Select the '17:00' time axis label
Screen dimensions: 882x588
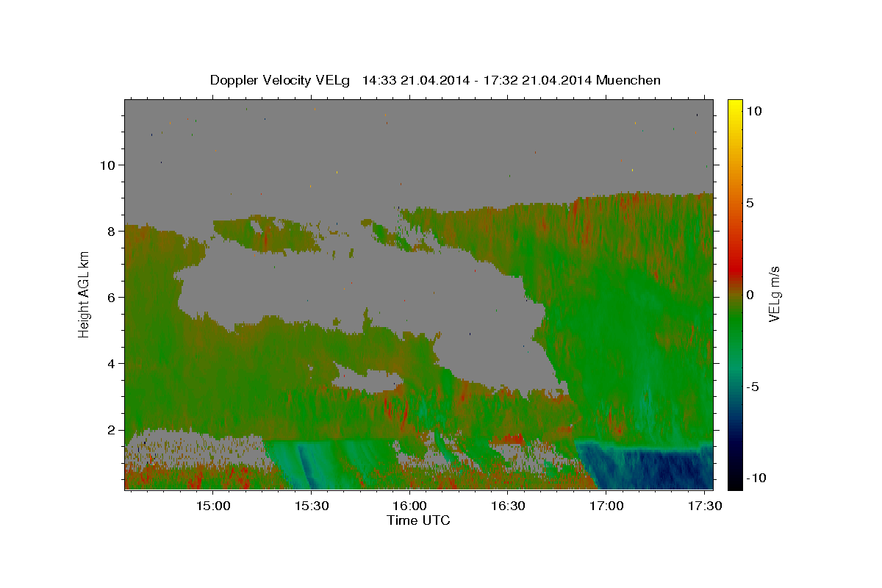[x=606, y=506]
